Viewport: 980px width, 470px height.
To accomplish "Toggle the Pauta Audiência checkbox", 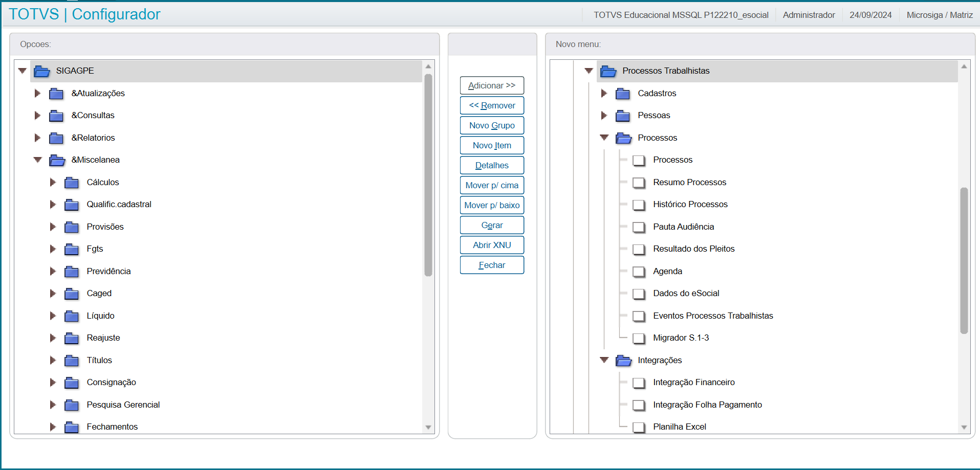I will [x=639, y=227].
